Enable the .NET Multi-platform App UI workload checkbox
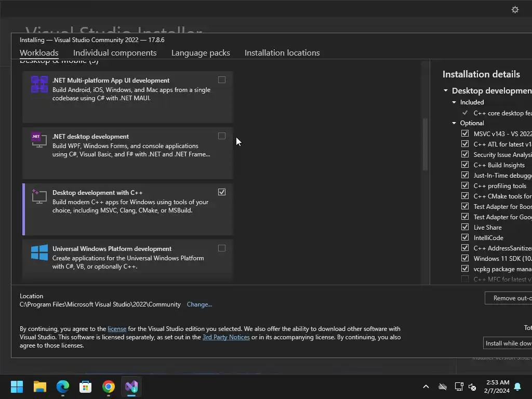This screenshot has width=532, height=399. (x=222, y=79)
